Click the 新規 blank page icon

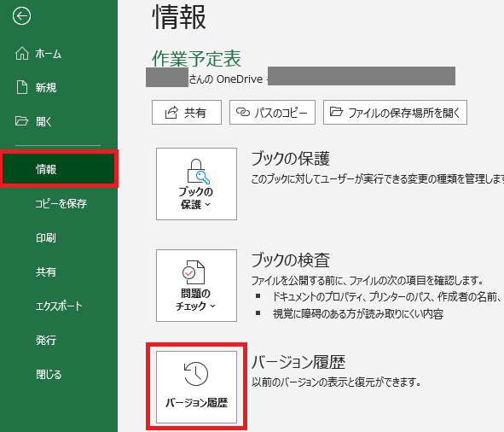[22, 87]
